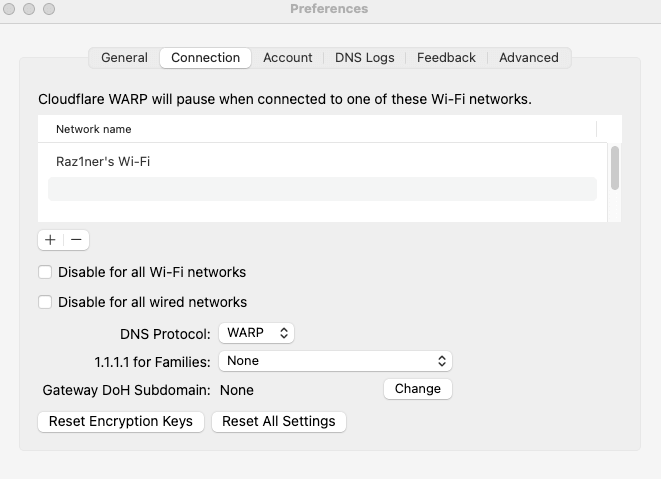The image size is (661, 479).
Task: Enable Disable for all Wi-Fi networks
Action: [x=45, y=272]
